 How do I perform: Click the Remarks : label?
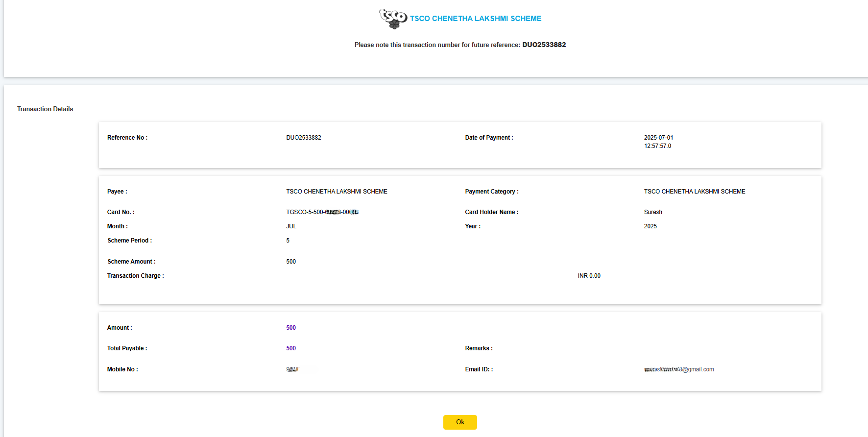click(x=479, y=348)
